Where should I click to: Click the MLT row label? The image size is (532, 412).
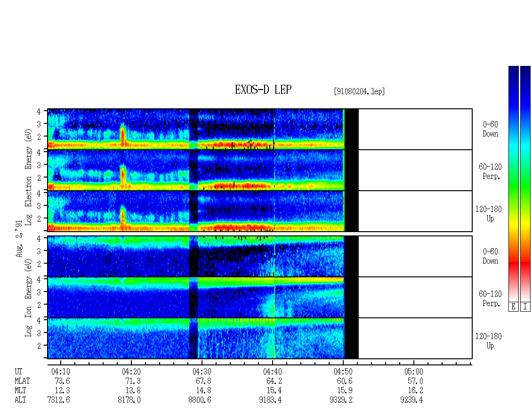(20, 391)
